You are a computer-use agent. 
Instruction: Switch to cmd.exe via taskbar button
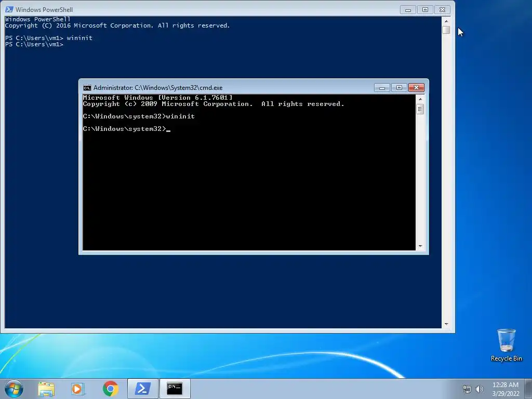point(175,389)
